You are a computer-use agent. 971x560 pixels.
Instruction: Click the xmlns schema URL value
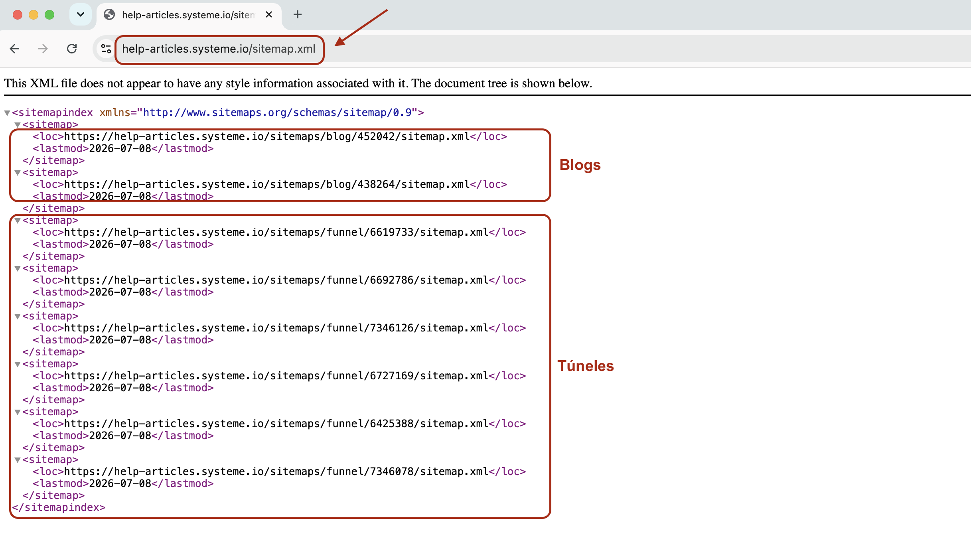[x=277, y=113]
